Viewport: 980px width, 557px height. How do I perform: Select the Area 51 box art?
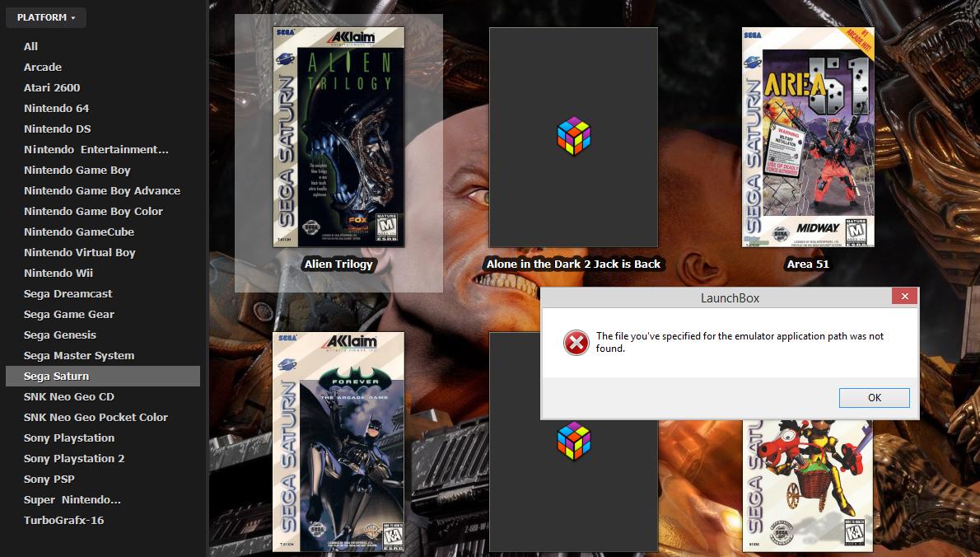point(808,137)
